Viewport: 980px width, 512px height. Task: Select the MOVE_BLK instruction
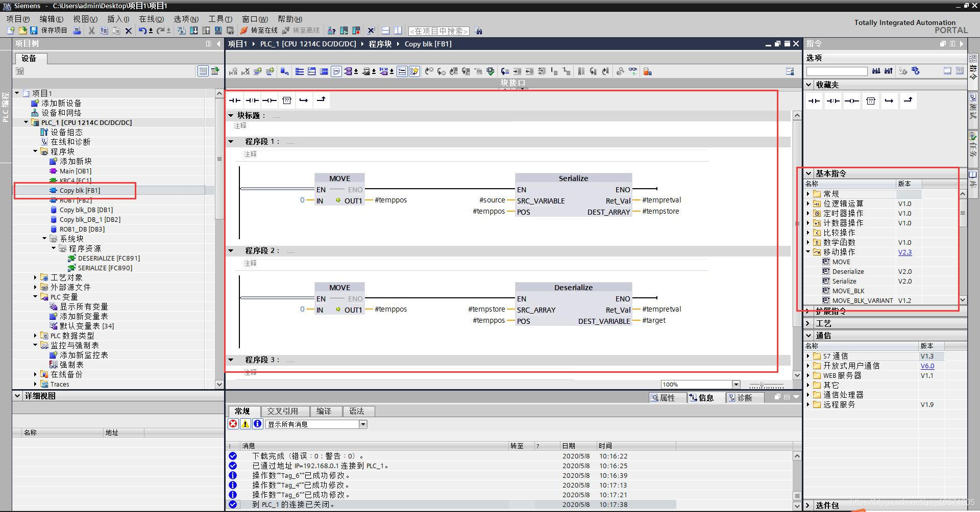(x=848, y=291)
